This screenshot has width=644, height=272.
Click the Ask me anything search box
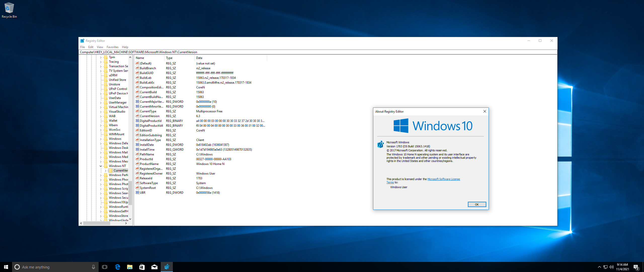click(x=55, y=267)
